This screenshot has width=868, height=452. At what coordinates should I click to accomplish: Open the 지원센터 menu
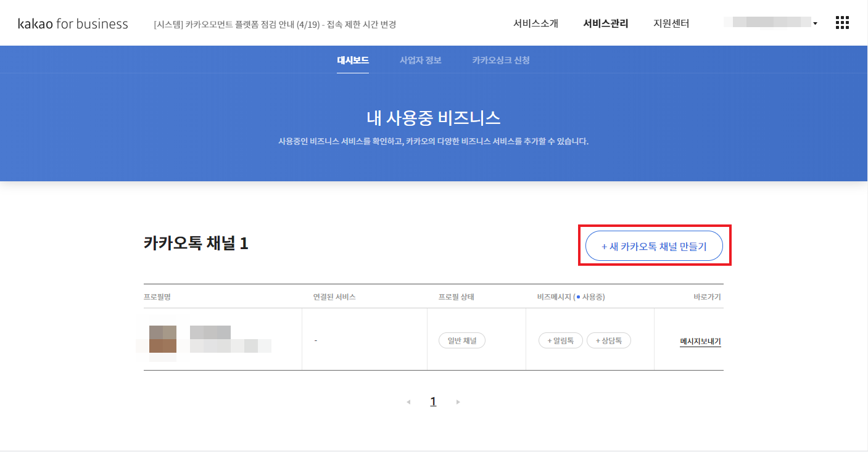click(671, 24)
